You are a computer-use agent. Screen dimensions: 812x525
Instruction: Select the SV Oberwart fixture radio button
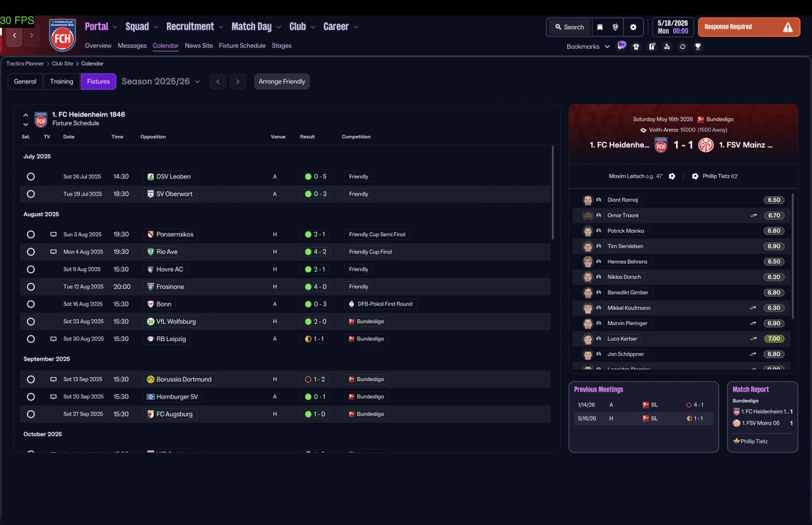tap(30, 194)
